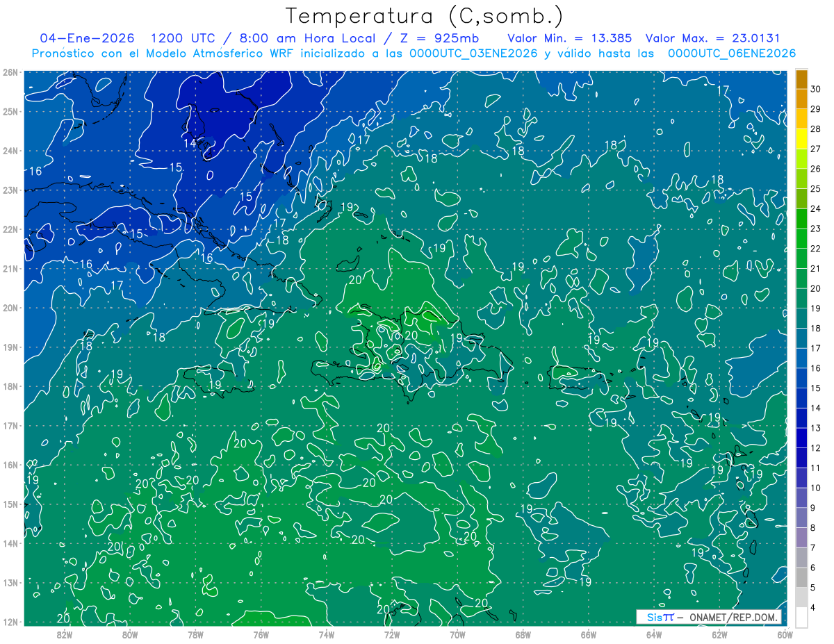Click the '60W' longitude axis label

tap(785, 634)
